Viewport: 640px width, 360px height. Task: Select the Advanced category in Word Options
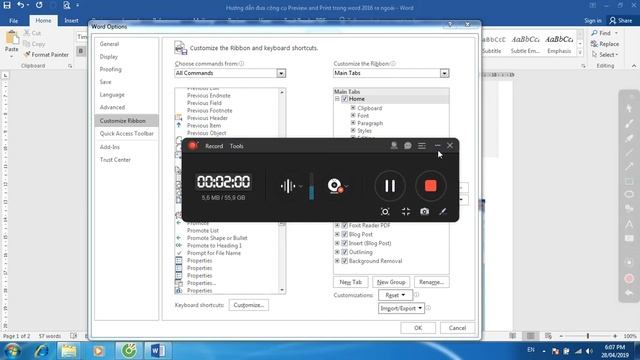pos(112,107)
